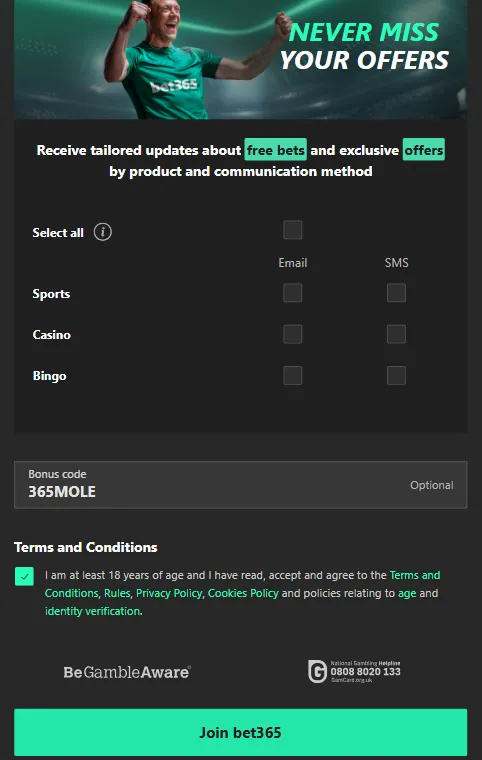Click the Optional hint in Bonus code field
This screenshot has width=482, height=760.
pos(432,485)
